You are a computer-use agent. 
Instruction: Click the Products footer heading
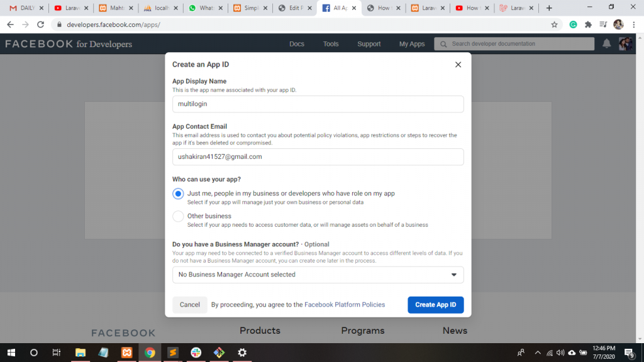(x=260, y=331)
